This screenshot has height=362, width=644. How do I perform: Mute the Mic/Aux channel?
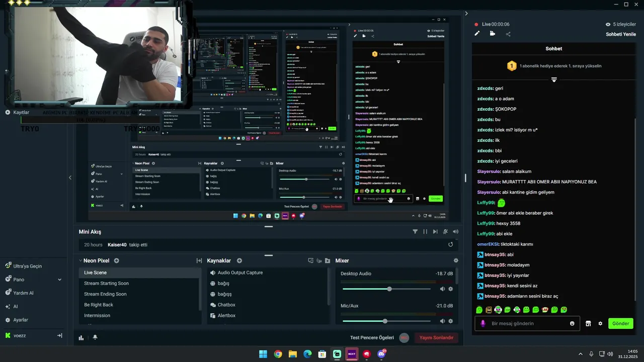442,321
